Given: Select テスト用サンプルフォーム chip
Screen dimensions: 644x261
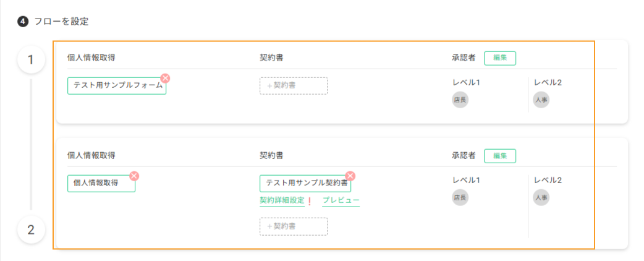Looking at the screenshot, I should tap(117, 86).
